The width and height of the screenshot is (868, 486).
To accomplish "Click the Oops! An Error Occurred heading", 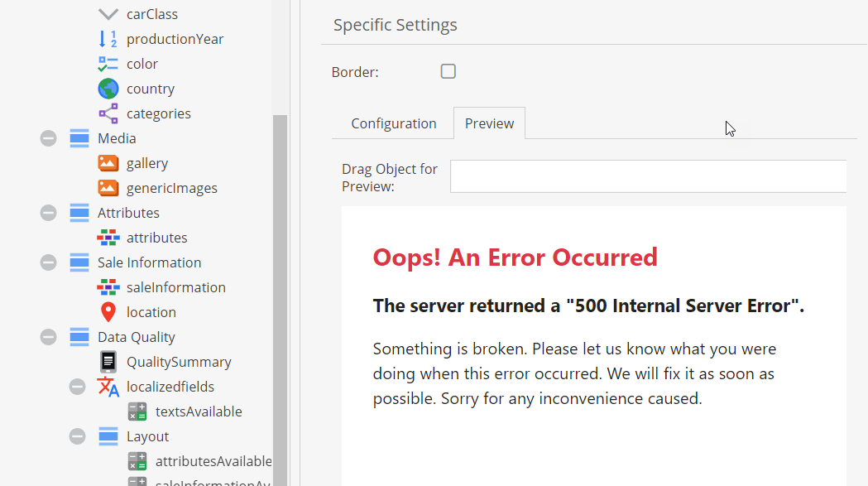I will coord(515,257).
